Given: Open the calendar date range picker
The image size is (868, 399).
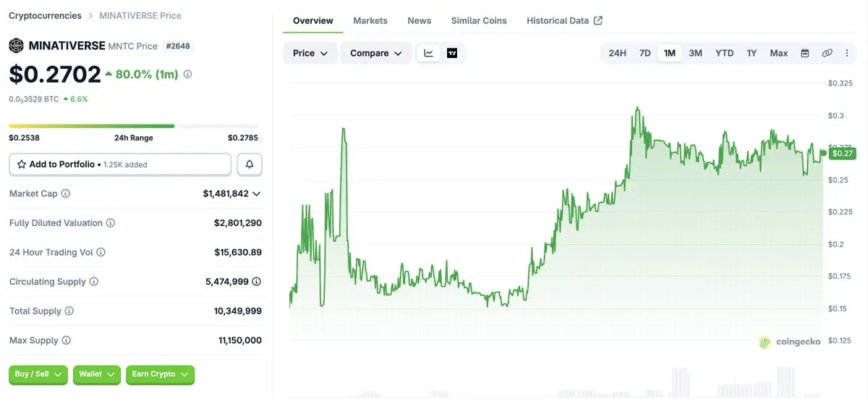Looking at the screenshot, I should coord(805,53).
